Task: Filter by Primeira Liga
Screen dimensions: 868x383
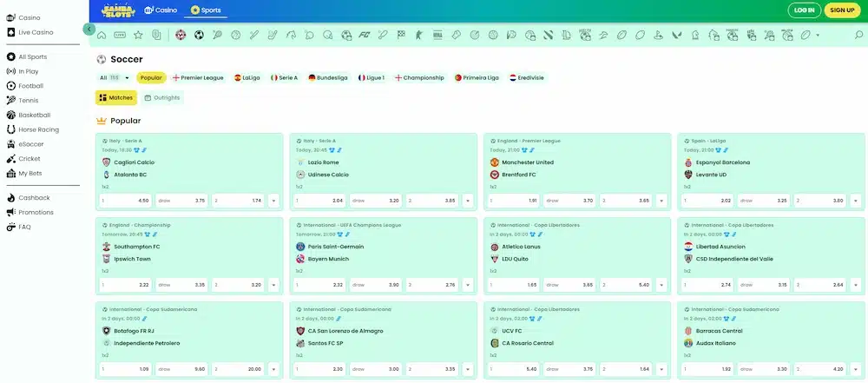Action: [x=477, y=77]
